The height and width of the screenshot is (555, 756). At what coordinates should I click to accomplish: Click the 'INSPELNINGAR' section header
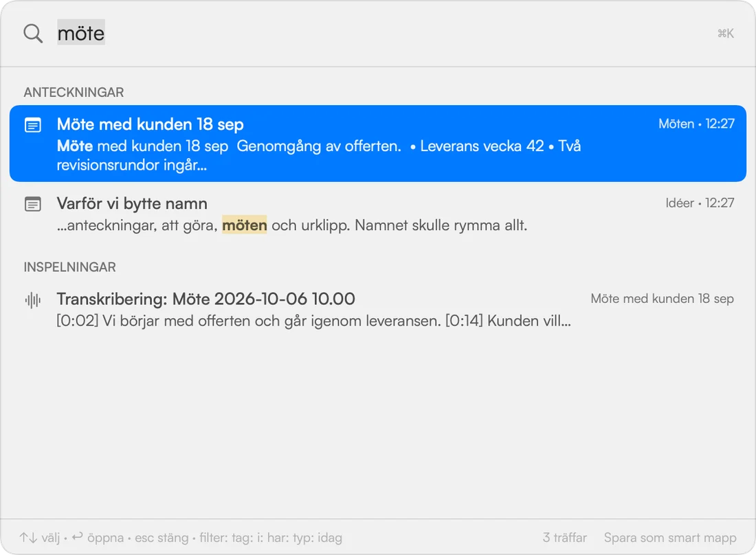[x=70, y=267]
